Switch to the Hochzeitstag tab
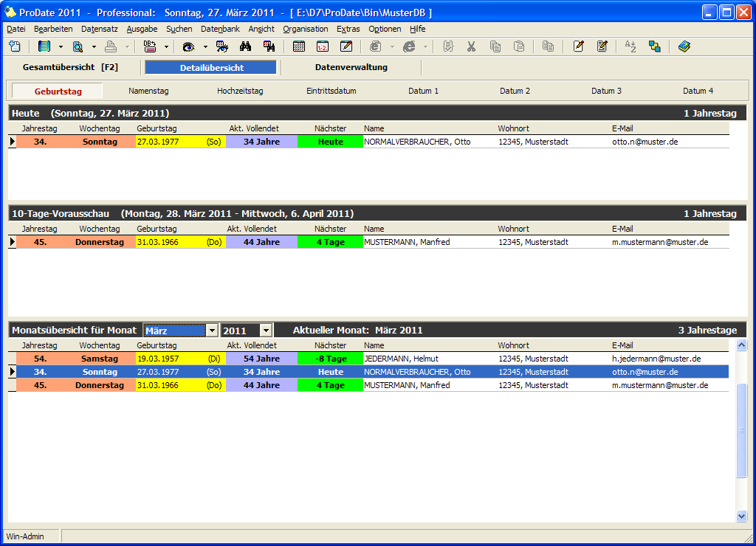Image resolution: width=756 pixels, height=546 pixels. (x=240, y=91)
